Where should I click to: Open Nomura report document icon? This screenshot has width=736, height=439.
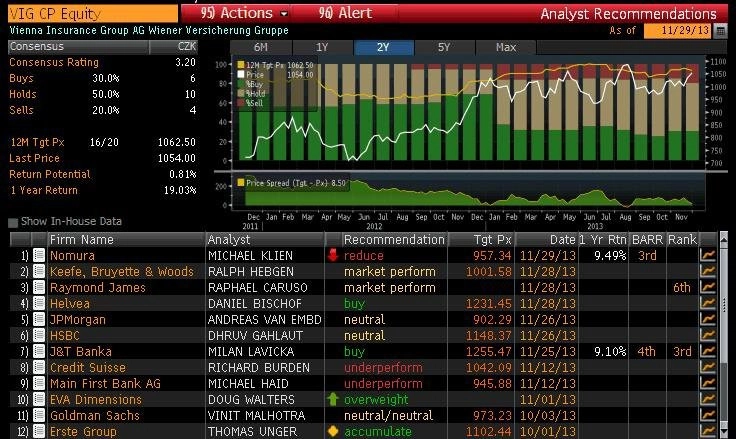pyautogui.click(x=39, y=255)
